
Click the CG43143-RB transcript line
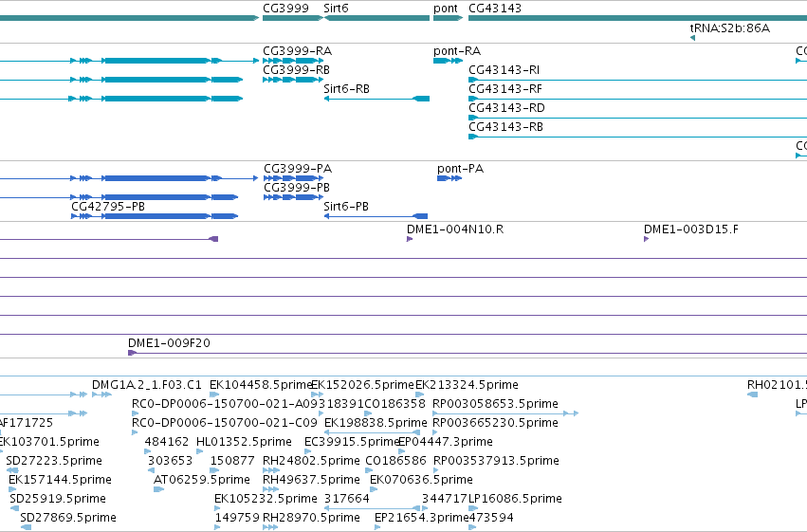click(637, 137)
